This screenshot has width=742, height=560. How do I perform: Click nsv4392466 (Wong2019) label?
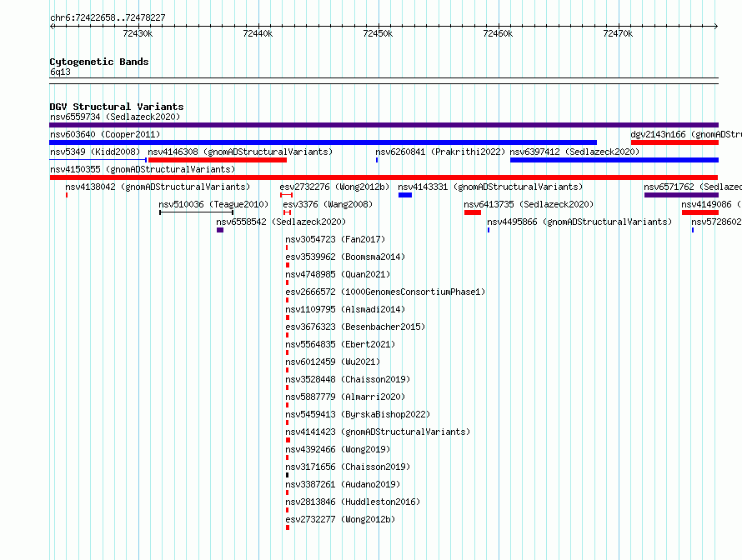338,449
